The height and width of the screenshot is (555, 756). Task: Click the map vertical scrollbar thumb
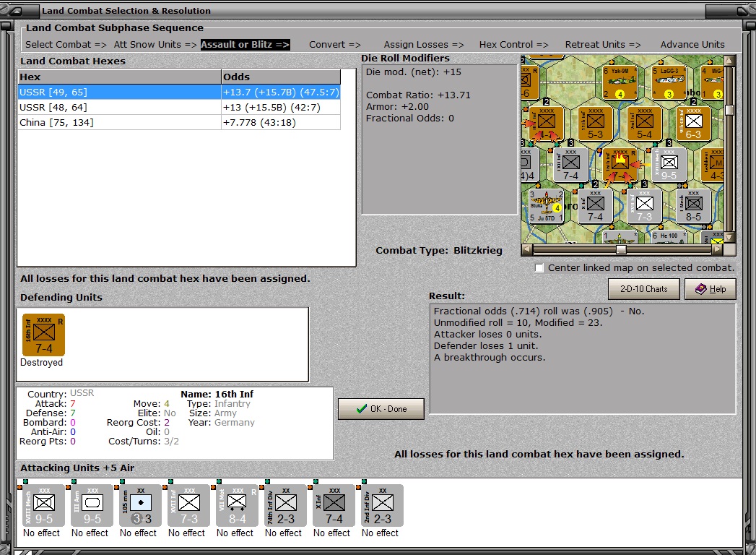click(729, 110)
